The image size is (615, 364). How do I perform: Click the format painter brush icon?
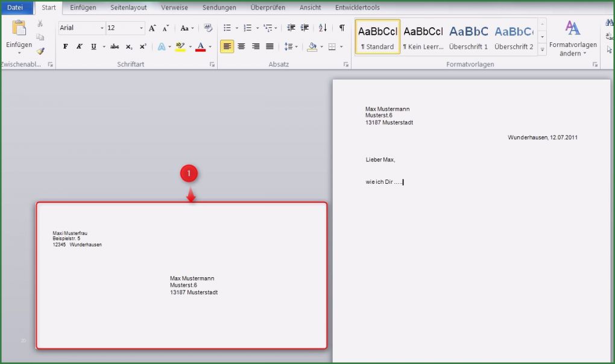(40, 51)
